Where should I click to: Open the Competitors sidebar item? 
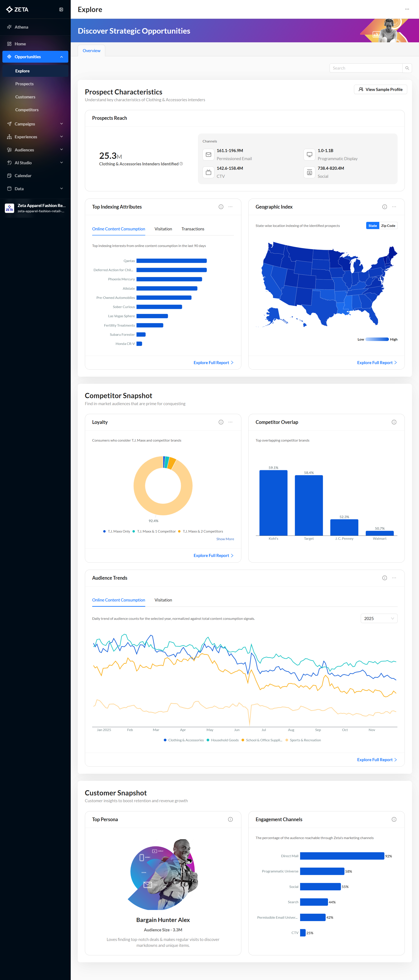coord(27,110)
